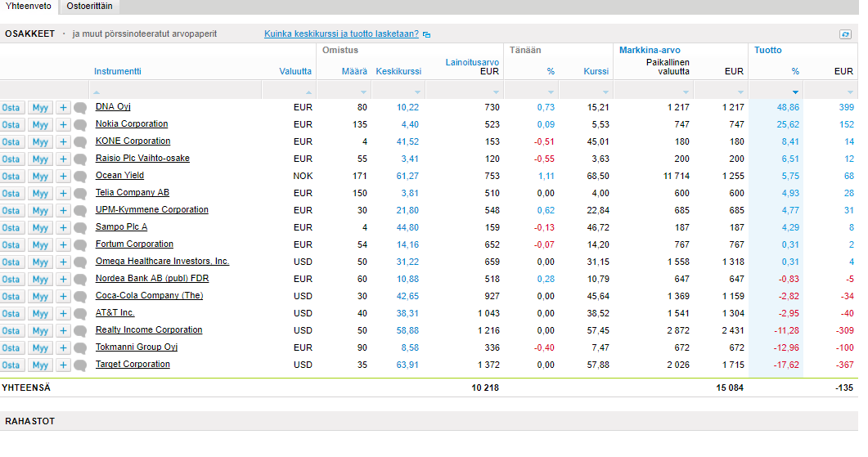Image resolution: width=868 pixels, height=457 pixels.
Task: Open comment bubble for Realty Income Corporation
Action: pos(80,331)
